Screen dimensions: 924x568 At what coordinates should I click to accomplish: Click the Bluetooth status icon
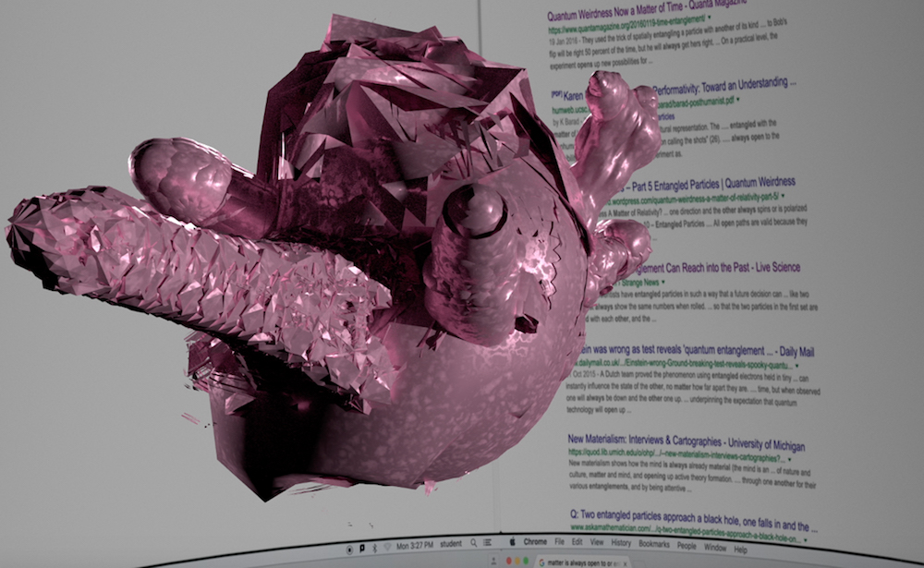click(375, 548)
